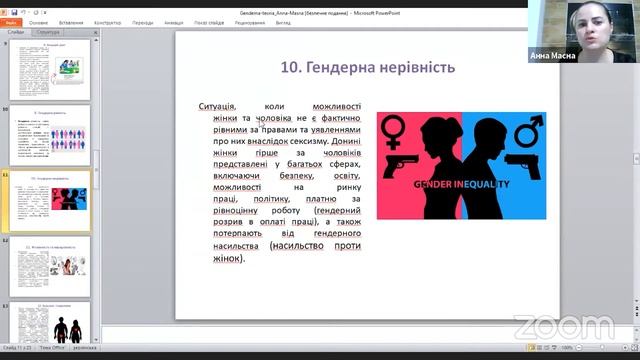Select slide 13 thumbnail with two silhouettes
The height and width of the screenshot is (360, 640).
[x=50, y=322]
